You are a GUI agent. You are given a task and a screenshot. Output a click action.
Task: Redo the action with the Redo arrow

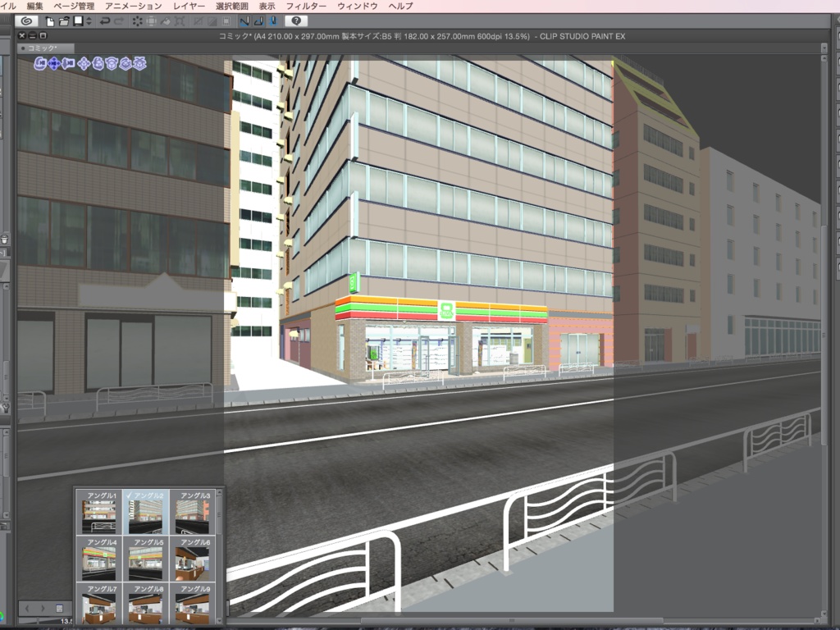pos(119,21)
